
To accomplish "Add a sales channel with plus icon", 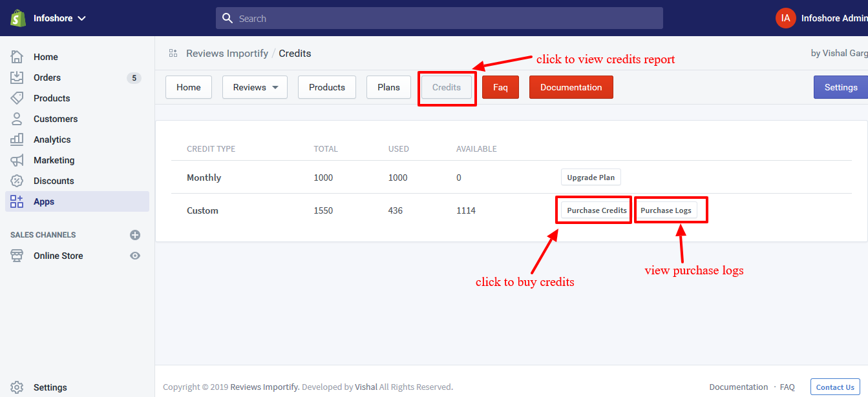I will (135, 235).
